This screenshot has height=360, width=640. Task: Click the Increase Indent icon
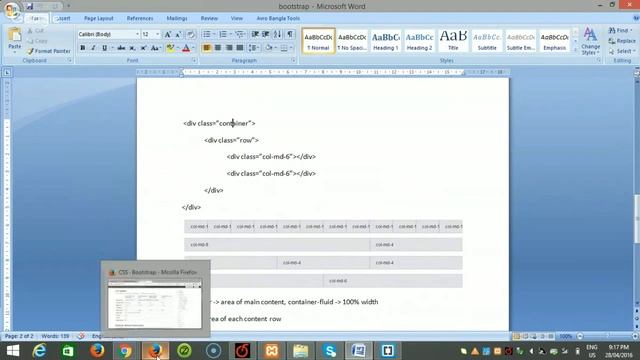point(266,34)
